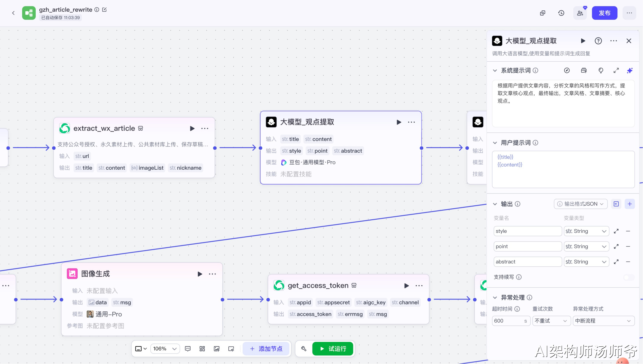Image resolution: width=643 pixels, height=364 pixels.
Task: Click the 试运行 test run button
Action: point(333,349)
